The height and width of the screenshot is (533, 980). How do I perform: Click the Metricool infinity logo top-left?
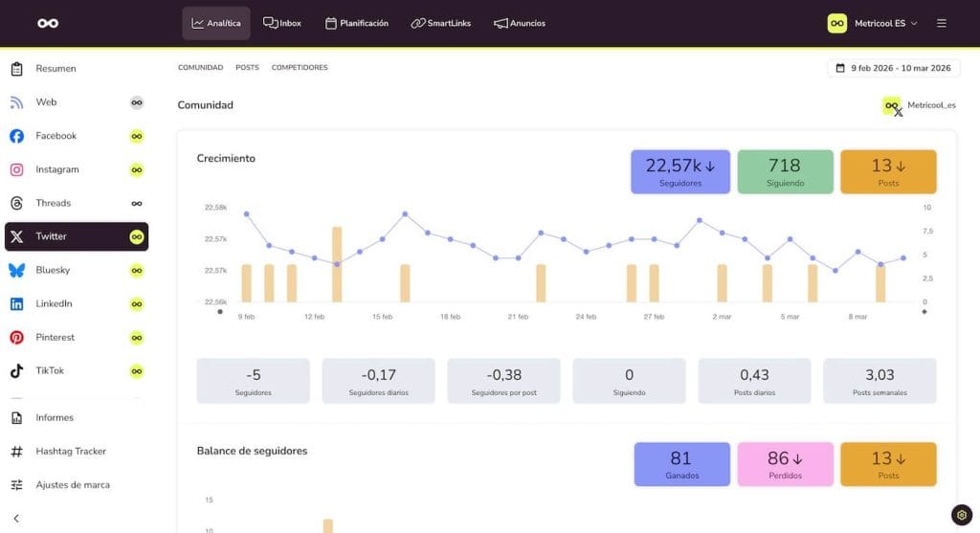(48, 23)
